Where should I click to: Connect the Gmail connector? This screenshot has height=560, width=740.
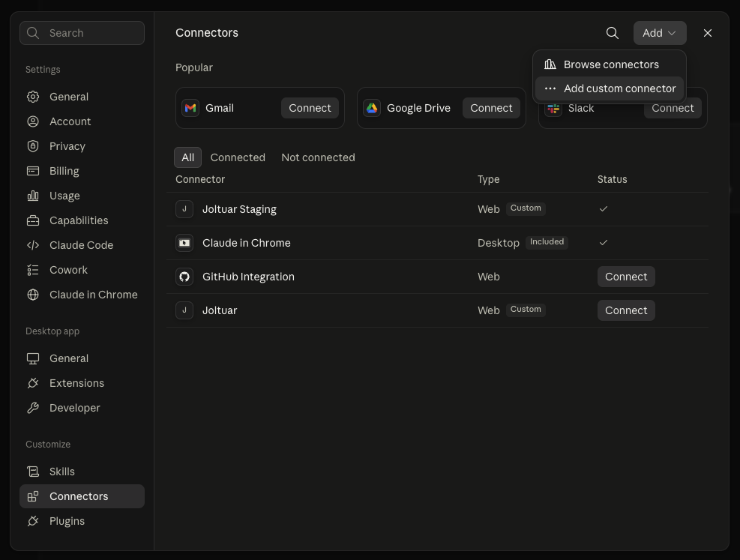310,108
